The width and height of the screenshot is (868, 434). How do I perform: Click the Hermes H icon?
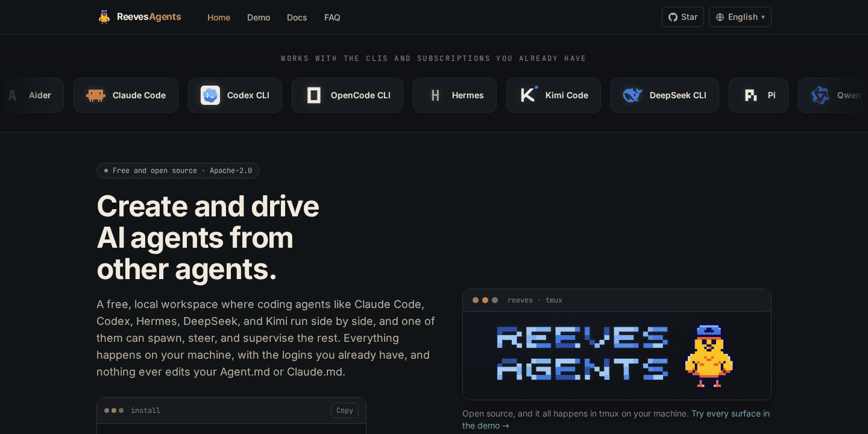[x=435, y=95]
